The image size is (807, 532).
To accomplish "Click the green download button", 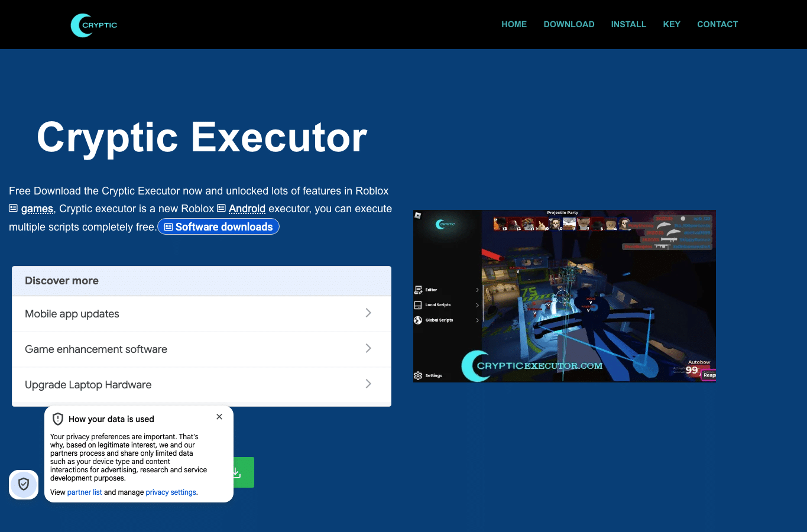I will [x=244, y=472].
